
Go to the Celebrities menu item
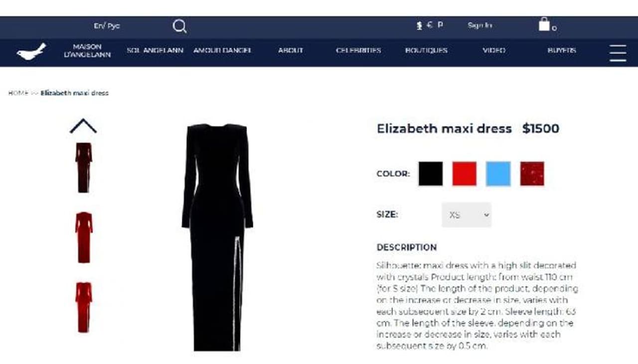(x=358, y=50)
